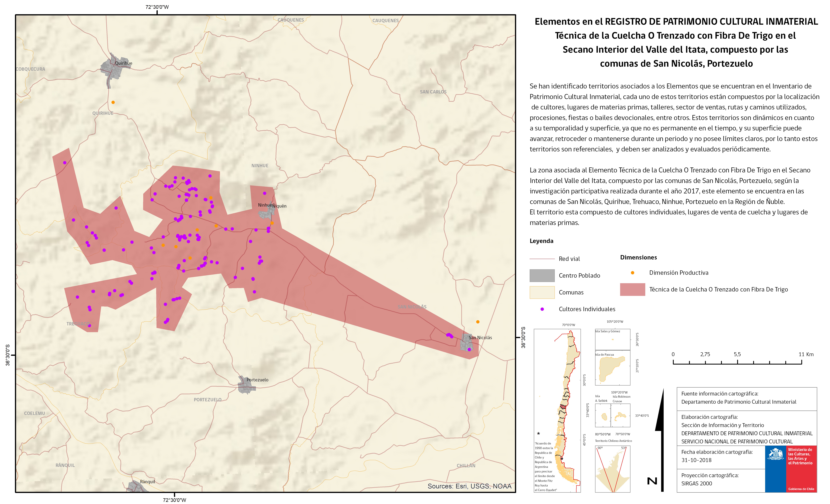Screen dimensions: 830x504
Task: Click the 'Dimensiones' heading
Action: (638, 257)
